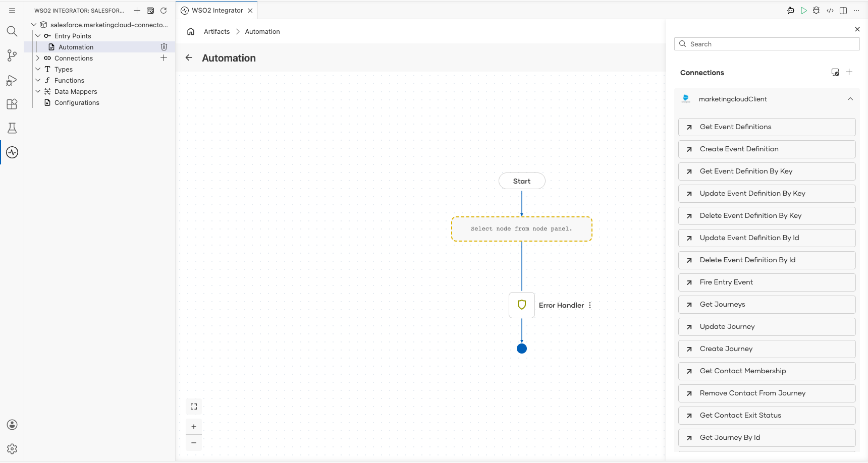Collapse the Data Mappers tree node
Screen dimensions: 868x463
click(x=38, y=91)
